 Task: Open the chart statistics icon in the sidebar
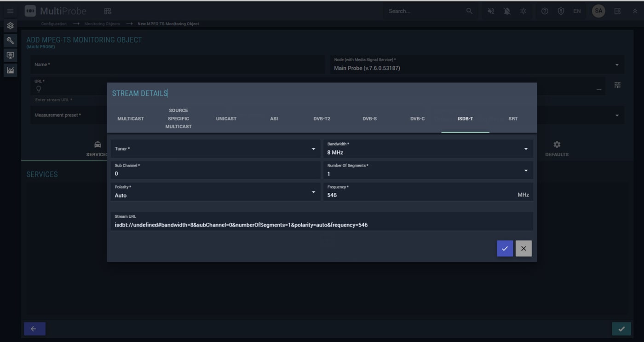10,70
